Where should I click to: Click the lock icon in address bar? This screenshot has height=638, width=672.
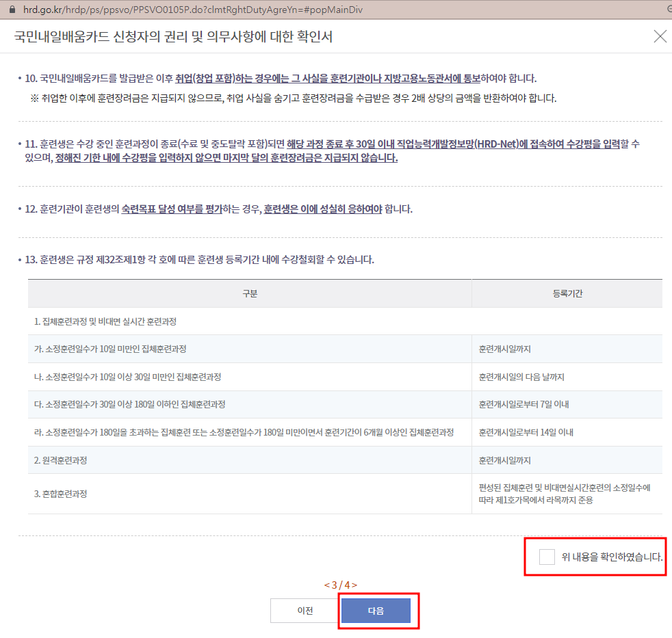pos(12,10)
